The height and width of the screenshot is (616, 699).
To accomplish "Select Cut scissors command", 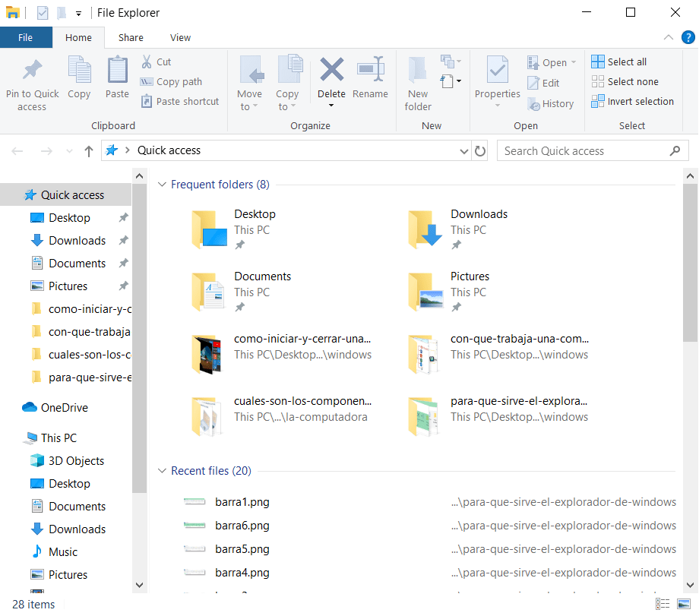I will pyautogui.click(x=157, y=62).
